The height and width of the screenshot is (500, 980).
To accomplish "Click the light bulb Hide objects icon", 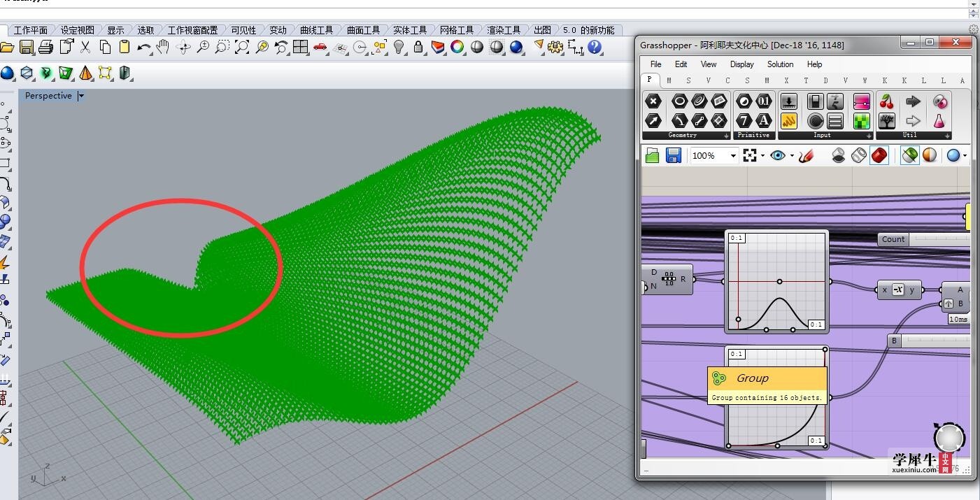I will click(x=399, y=47).
